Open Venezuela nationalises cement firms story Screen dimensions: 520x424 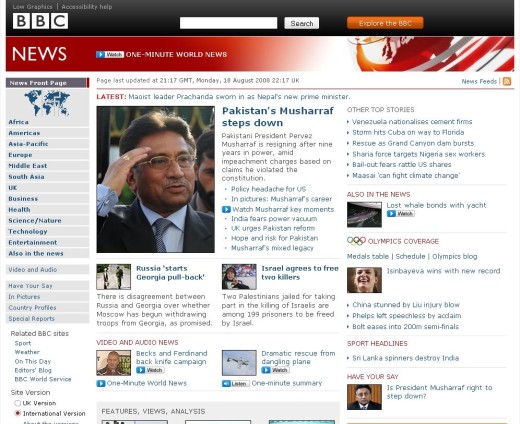coord(412,122)
